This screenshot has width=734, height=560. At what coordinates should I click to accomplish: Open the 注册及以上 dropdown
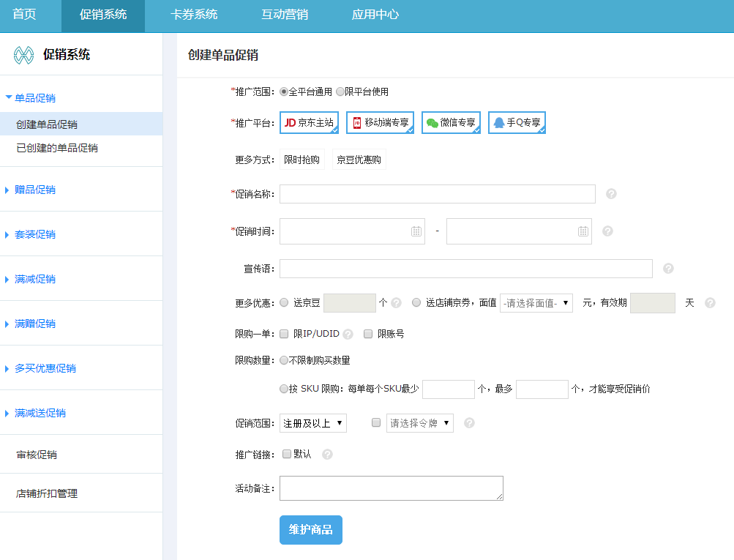(x=313, y=423)
